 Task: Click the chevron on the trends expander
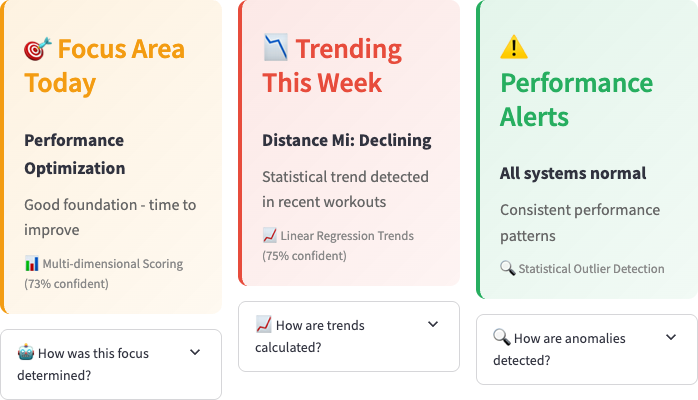pyautogui.click(x=433, y=324)
